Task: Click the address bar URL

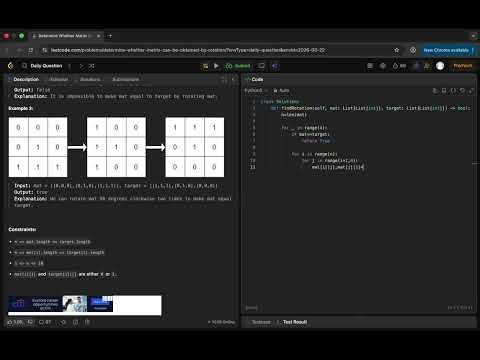Action: point(188,50)
